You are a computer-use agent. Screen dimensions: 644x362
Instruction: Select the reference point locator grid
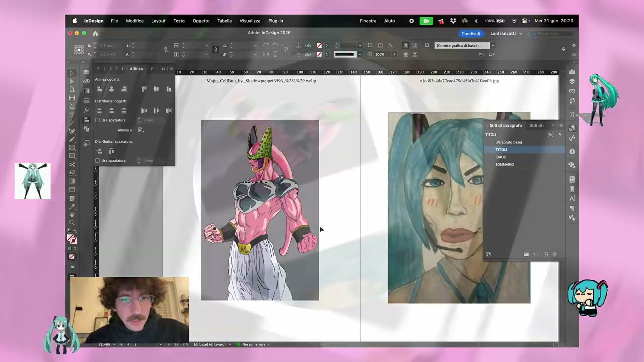point(79,50)
